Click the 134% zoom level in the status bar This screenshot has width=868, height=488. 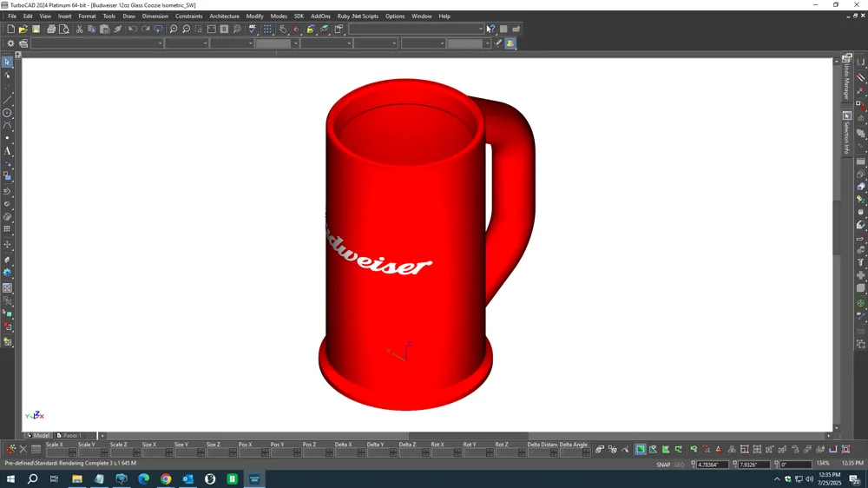click(823, 463)
